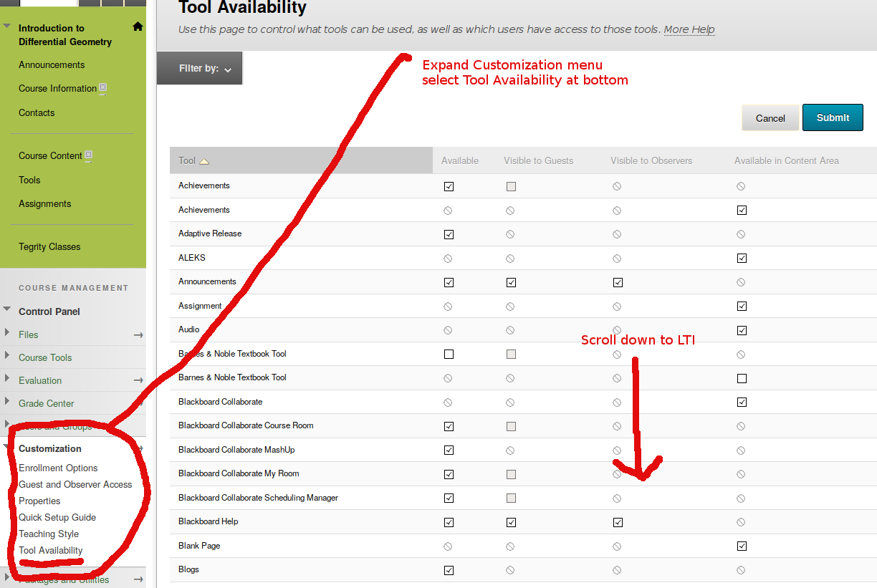Viewport: 877px width, 588px height.
Task: Click the arrow icon next to Evaluation
Action: 138,381
